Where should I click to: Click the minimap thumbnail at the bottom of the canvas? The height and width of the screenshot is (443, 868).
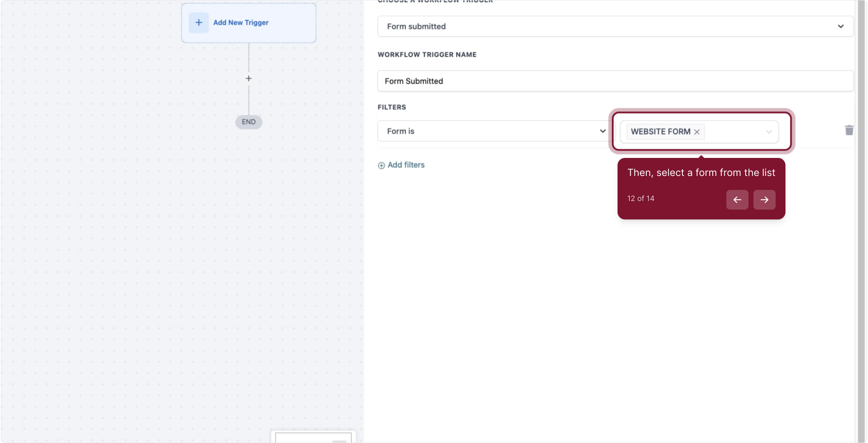click(x=313, y=437)
